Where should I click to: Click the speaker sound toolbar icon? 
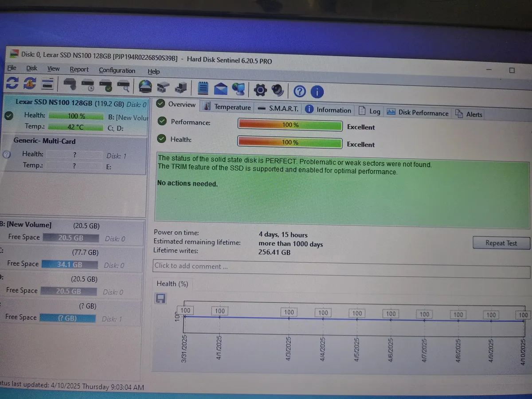point(278,91)
